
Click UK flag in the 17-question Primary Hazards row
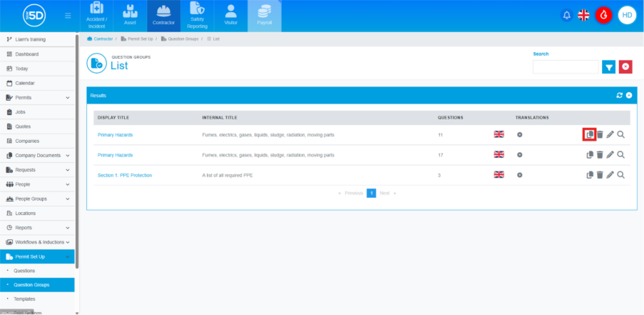(x=499, y=154)
